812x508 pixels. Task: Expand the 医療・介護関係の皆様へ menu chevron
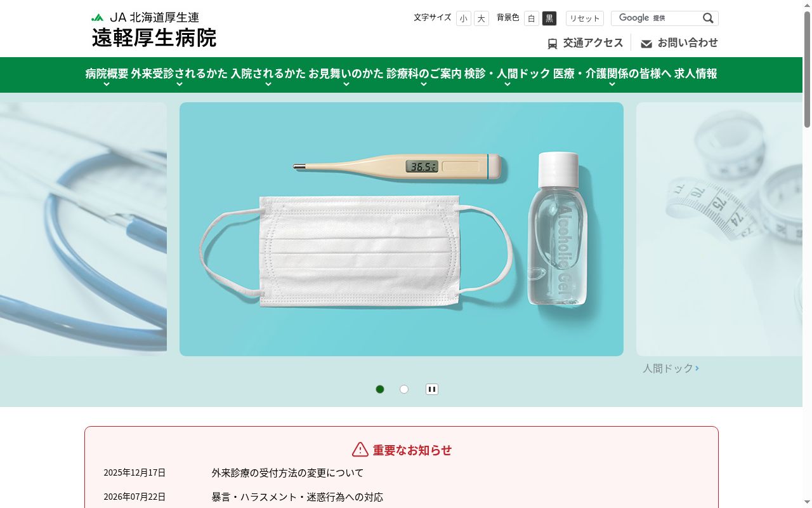click(x=612, y=84)
